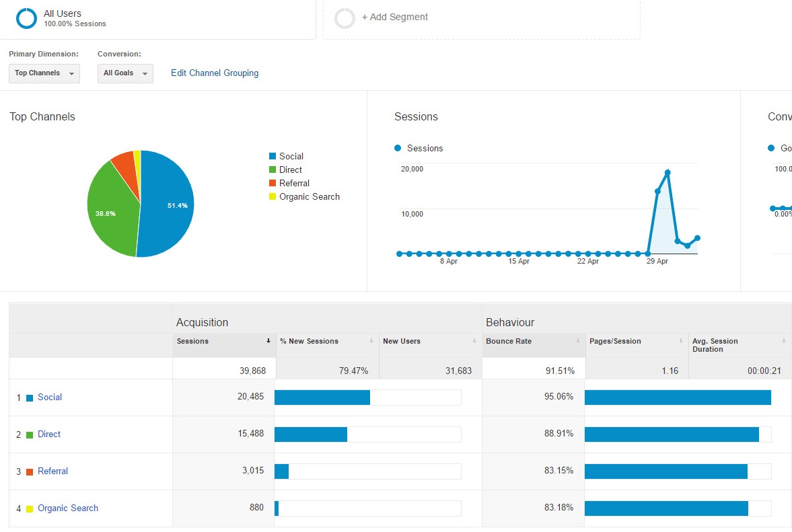This screenshot has width=792, height=532.
Task: Sort by % New Sessions column arrow
Action: click(371, 341)
